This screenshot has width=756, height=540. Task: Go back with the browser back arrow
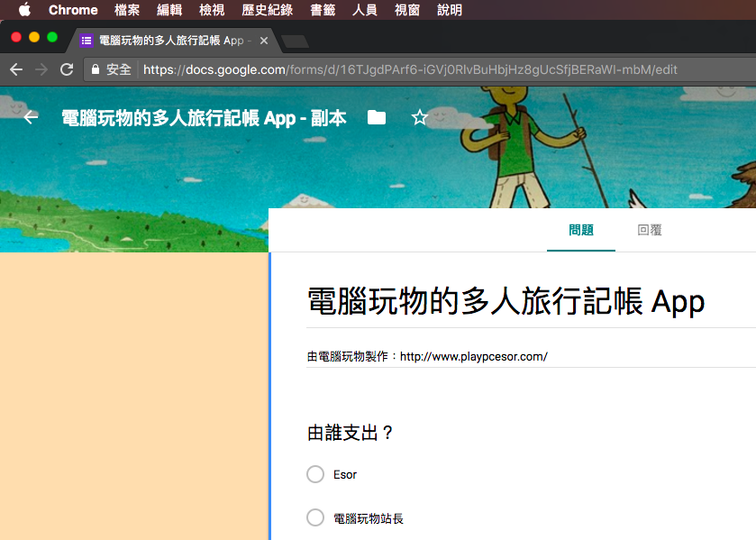[x=16, y=69]
